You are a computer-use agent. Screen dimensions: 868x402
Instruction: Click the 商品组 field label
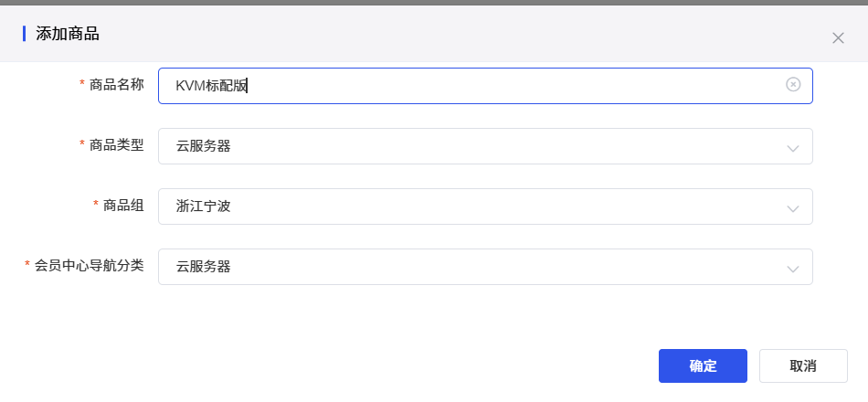point(123,205)
